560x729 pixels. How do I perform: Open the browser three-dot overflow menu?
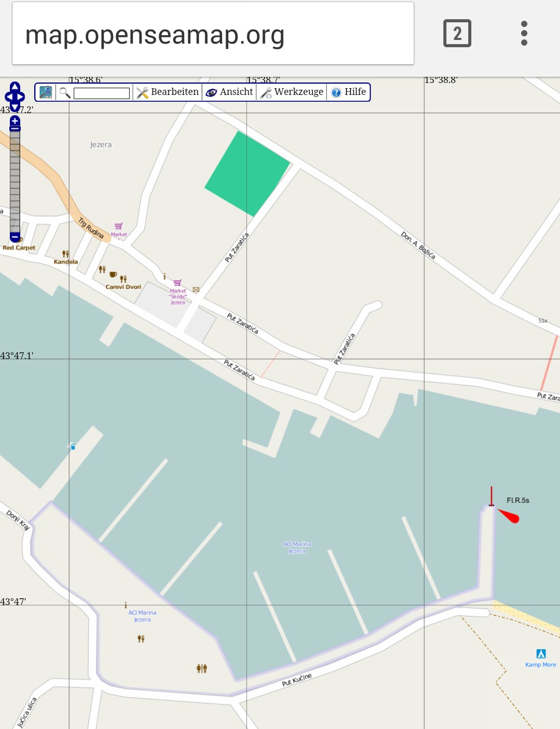[524, 33]
